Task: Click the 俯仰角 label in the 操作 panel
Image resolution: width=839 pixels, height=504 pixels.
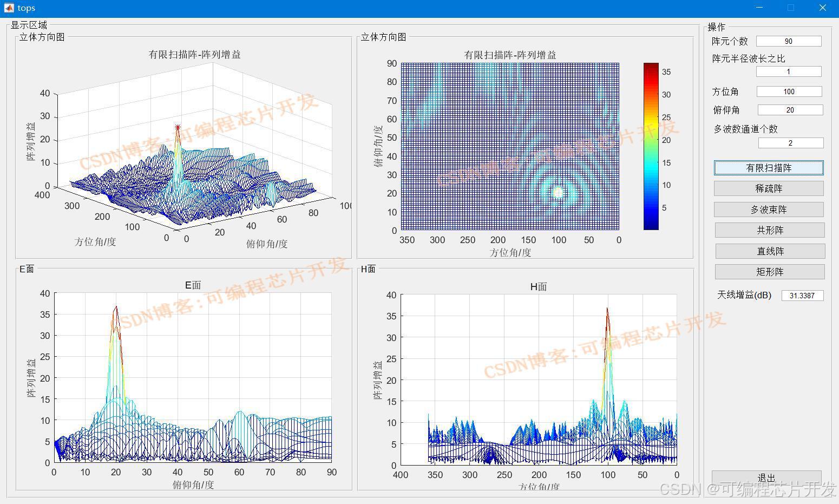Action: click(726, 110)
